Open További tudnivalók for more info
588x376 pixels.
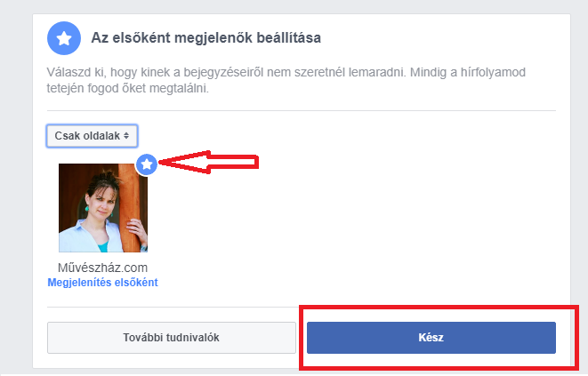click(172, 338)
